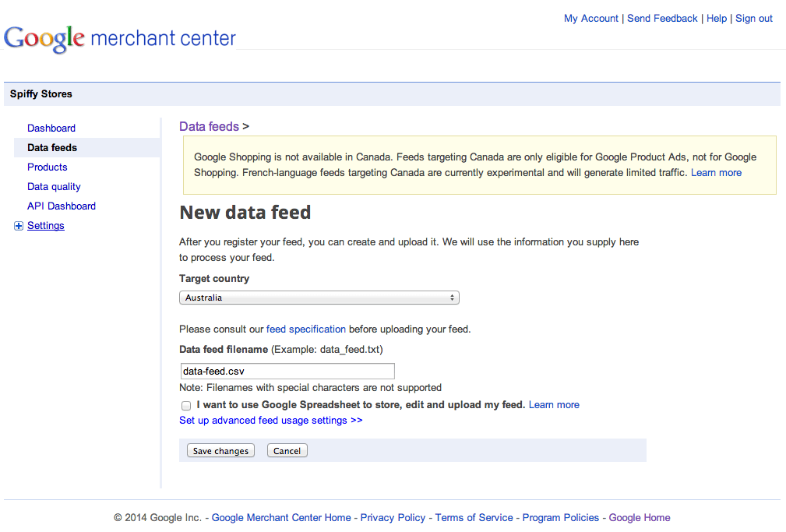Open Program Policies footer link

point(560,518)
